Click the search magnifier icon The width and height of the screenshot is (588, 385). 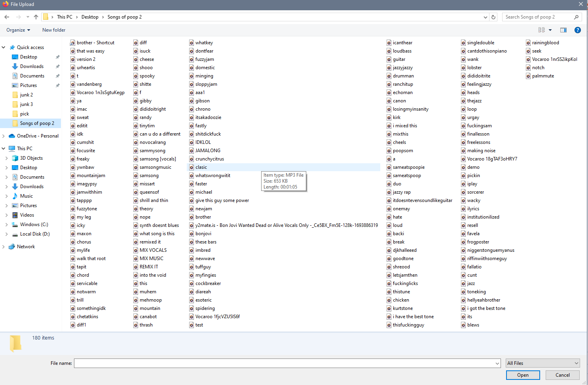point(577,17)
